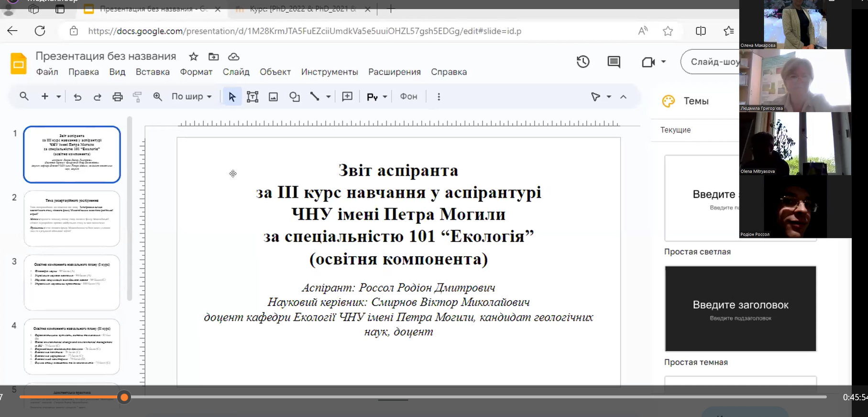Open the Формат menu

[x=196, y=72]
